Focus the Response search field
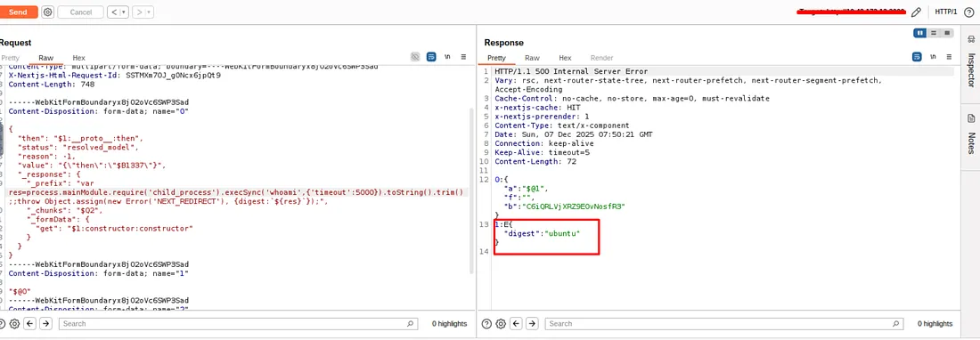Screen dimensions: 980x340 coord(723,324)
